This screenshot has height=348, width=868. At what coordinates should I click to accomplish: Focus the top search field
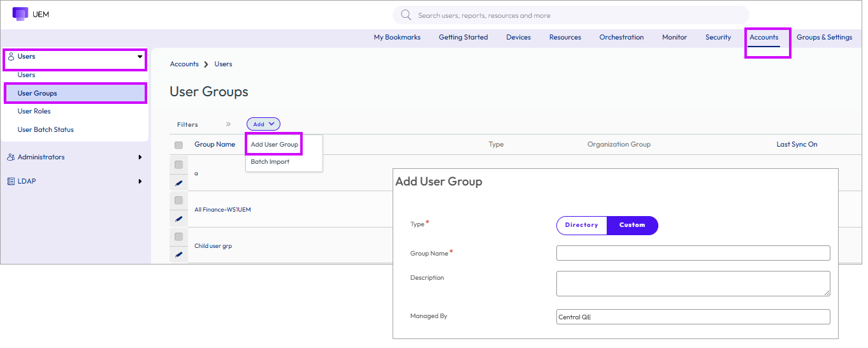coord(571,15)
